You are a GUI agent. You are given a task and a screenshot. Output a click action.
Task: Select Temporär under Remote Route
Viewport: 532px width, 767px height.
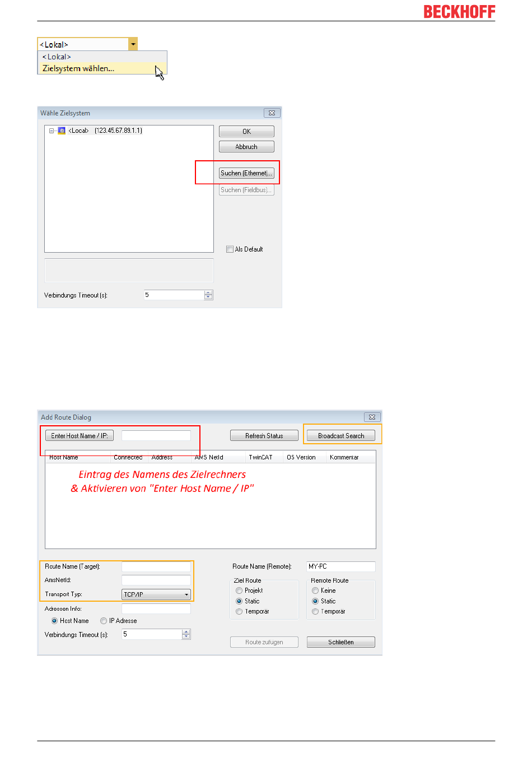pos(315,612)
